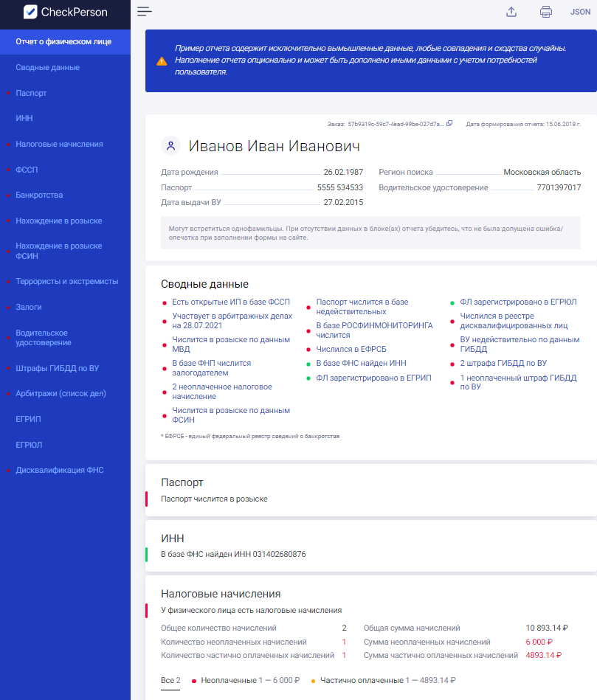Click birth date '26.02.1987'
This screenshot has height=700, width=597.
pyautogui.click(x=343, y=172)
